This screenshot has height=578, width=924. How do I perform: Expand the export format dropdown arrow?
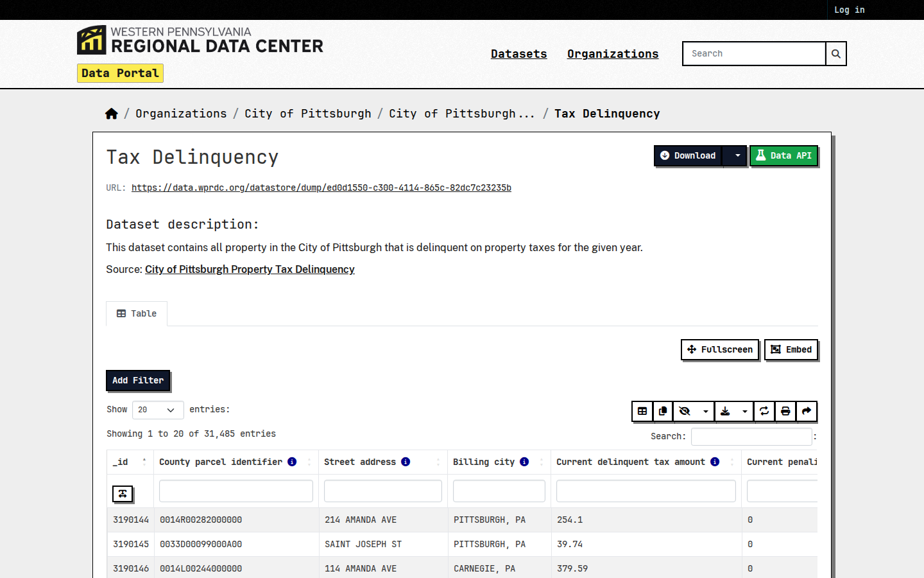744,411
